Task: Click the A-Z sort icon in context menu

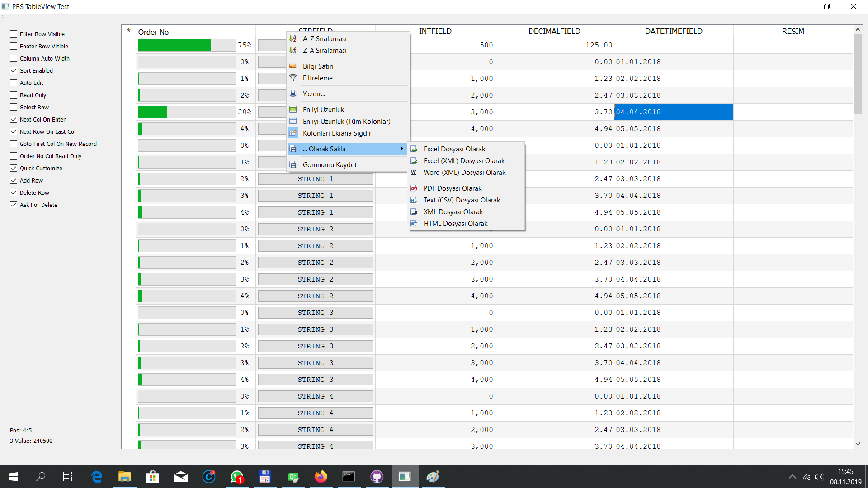Action: [293, 38]
